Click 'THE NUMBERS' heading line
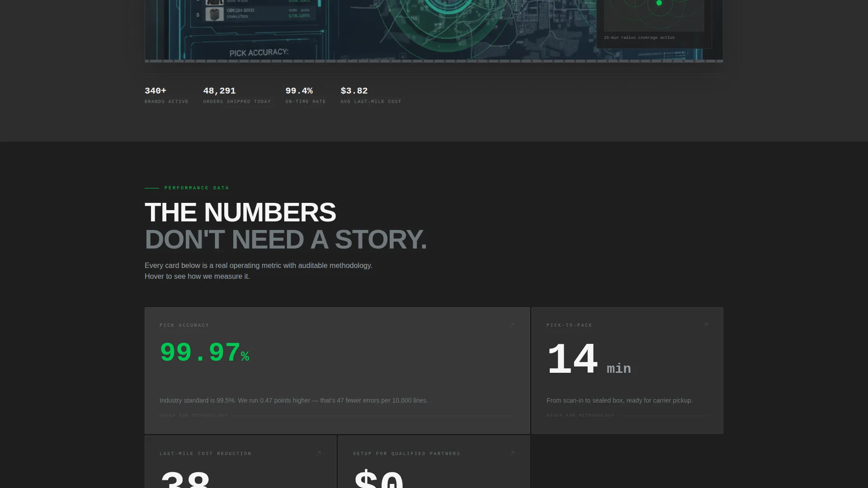This screenshot has width=868, height=488. (x=240, y=212)
